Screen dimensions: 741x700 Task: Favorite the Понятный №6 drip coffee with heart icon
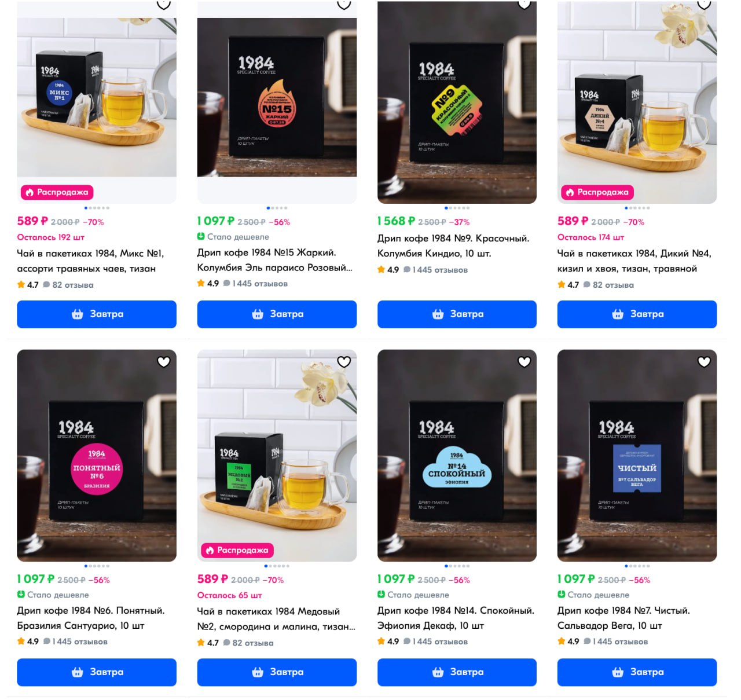[164, 362]
